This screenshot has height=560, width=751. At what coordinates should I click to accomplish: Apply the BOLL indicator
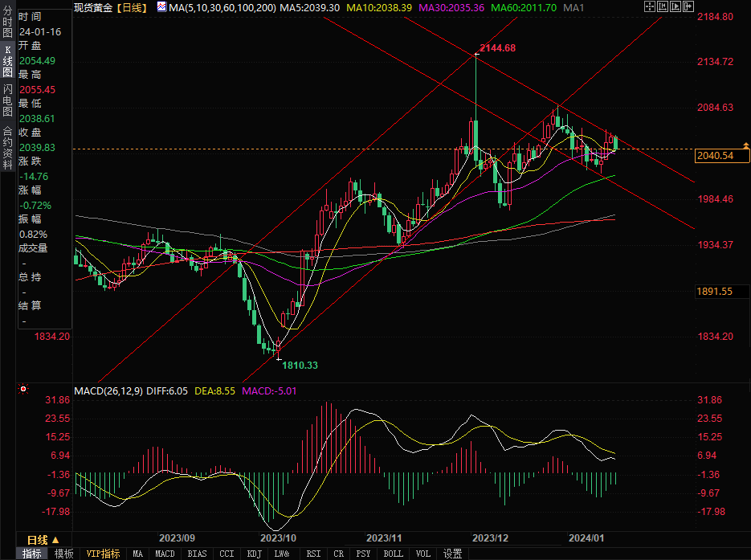[x=393, y=554]
